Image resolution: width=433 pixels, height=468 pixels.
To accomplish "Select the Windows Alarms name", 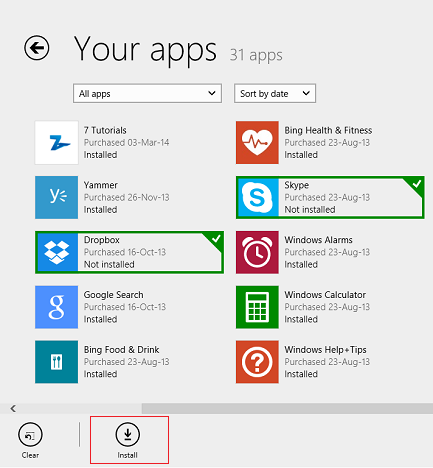I will [318, 240].
